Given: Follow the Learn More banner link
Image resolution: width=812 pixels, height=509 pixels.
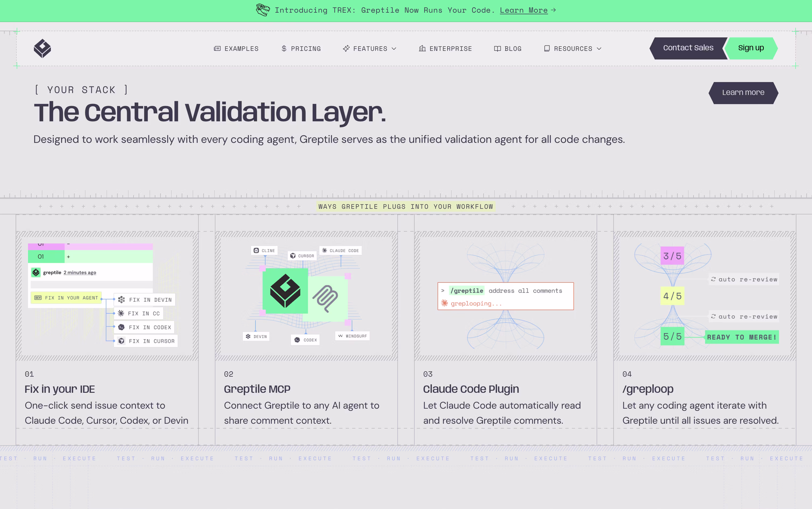Looking at the screenshot, I should pyautogui.click(x=524, y=10).
